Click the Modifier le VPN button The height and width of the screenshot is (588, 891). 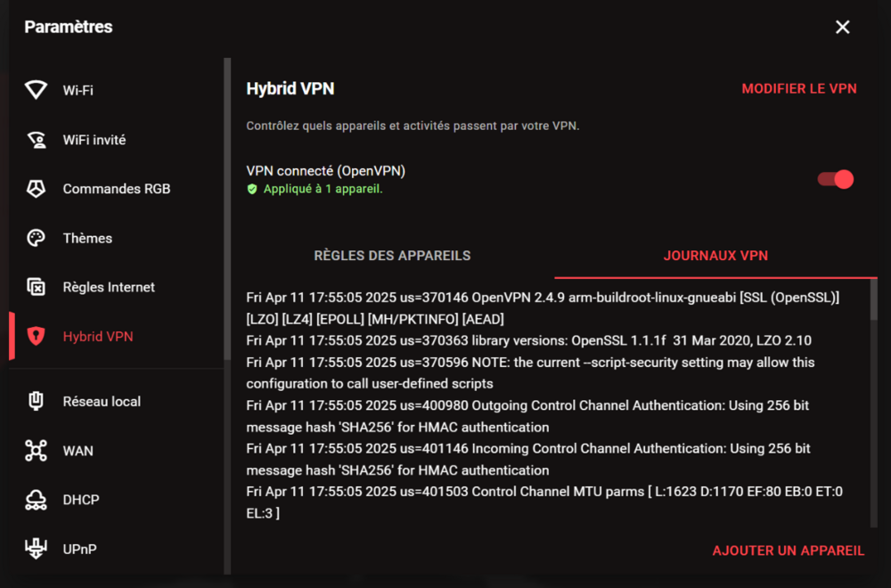coord(799,88)
